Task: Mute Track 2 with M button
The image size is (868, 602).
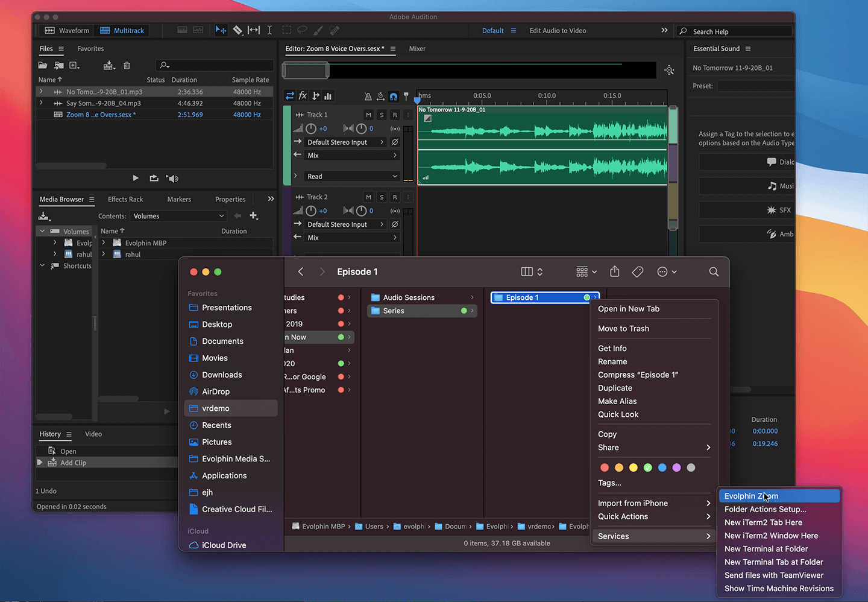Action: (x=368, y=197)
